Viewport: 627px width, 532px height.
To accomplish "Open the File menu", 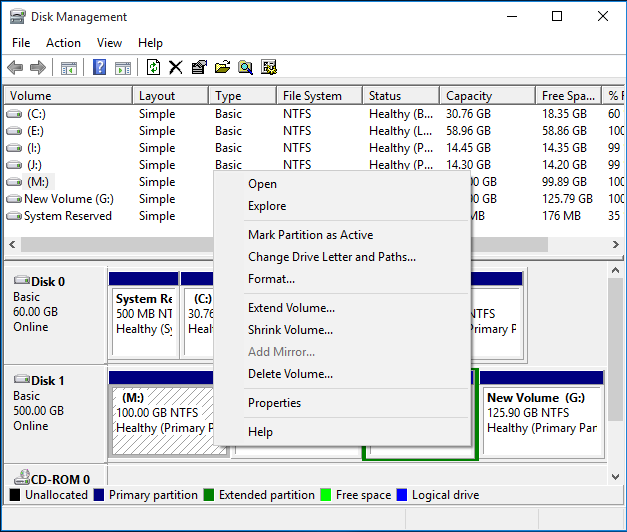I will (x=21, y=43).
